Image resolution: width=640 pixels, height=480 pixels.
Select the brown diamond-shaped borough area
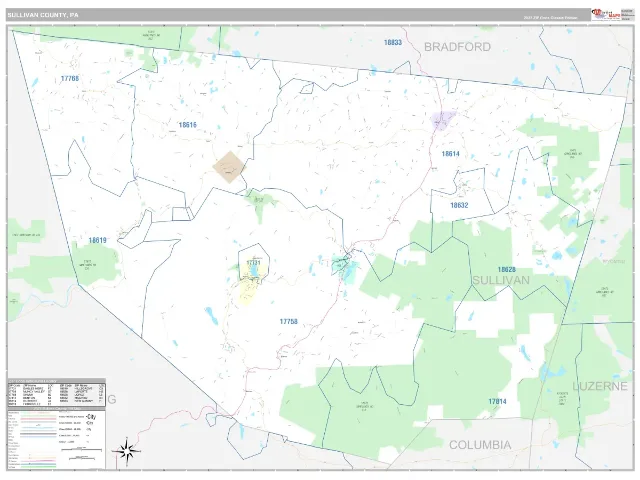[x=230, y=167]
